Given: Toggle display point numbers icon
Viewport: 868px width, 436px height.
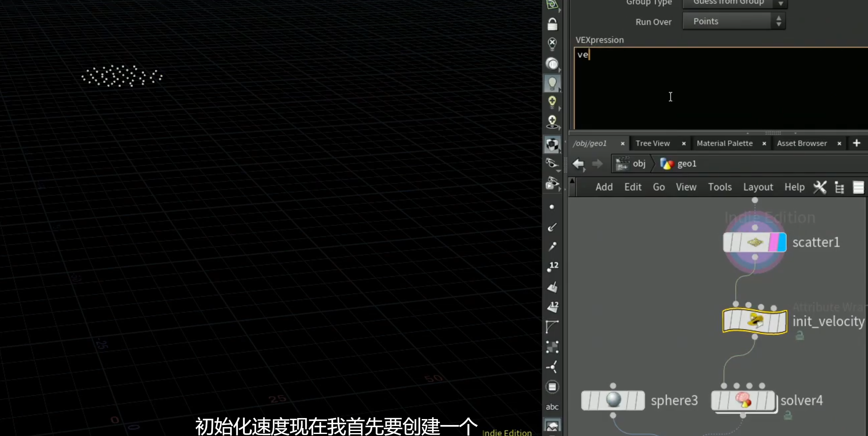Looking at the screenshot, I should 552,267.
